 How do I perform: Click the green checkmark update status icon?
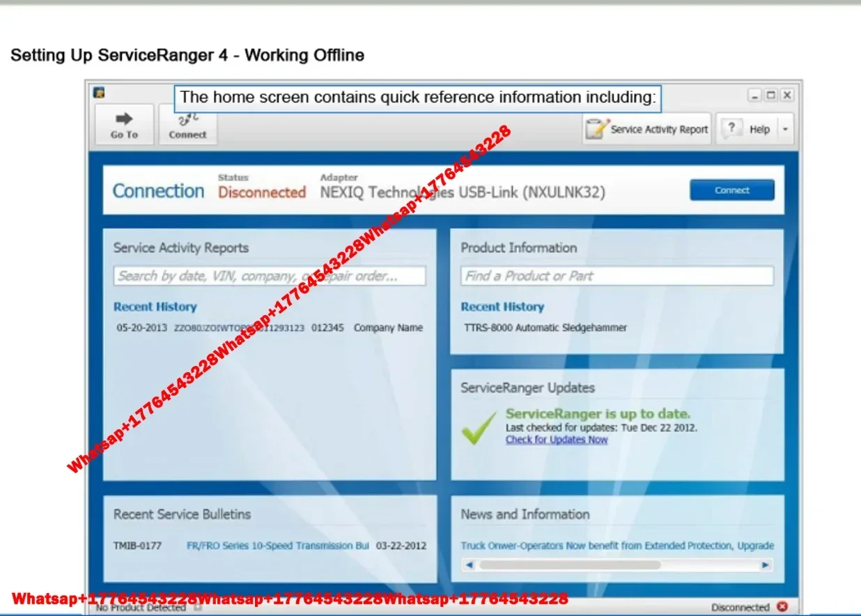point(479,427)
